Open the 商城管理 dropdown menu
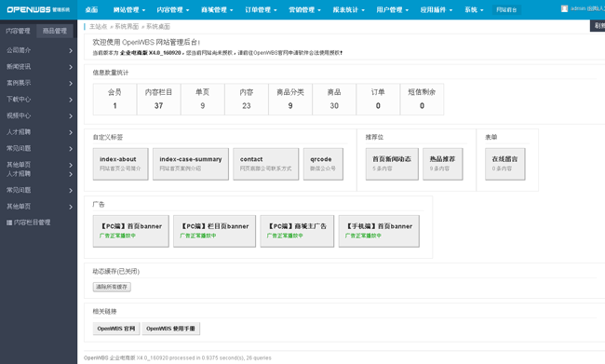 217,9
